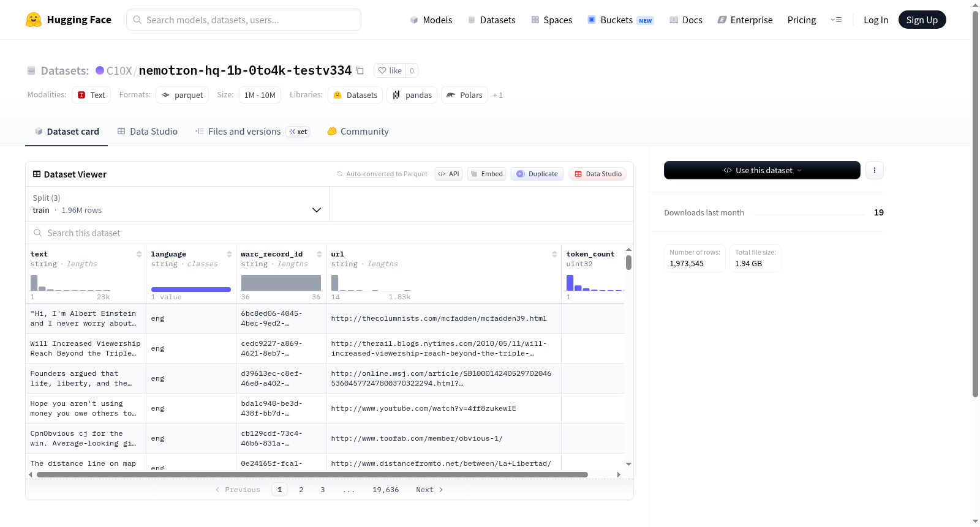
Task: Click the text lengths histogram
Action: pyautogui.click(x=70, y=283)
